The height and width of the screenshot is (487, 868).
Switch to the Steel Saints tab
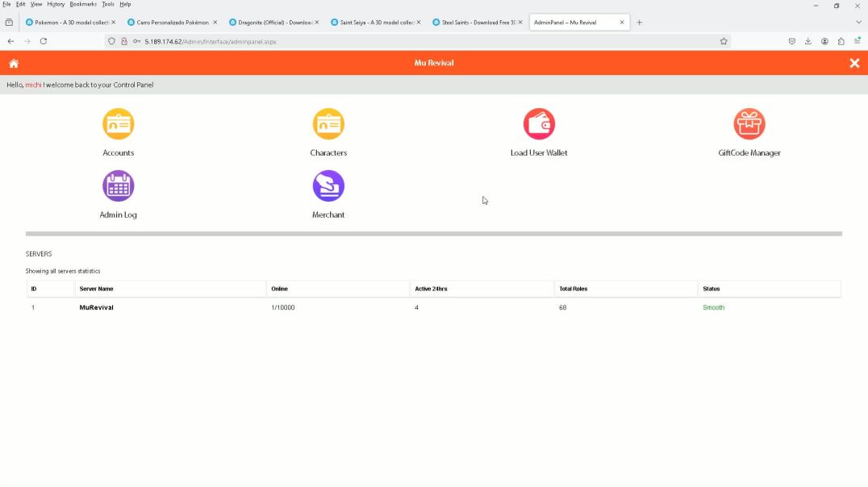(x=478, y=23)
